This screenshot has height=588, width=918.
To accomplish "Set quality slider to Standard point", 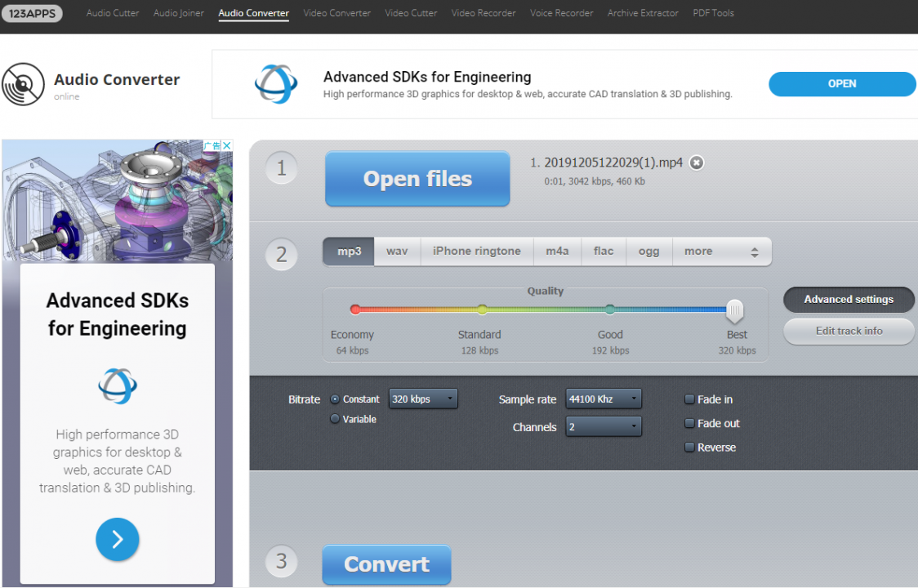I will click(x=482, y=310).
